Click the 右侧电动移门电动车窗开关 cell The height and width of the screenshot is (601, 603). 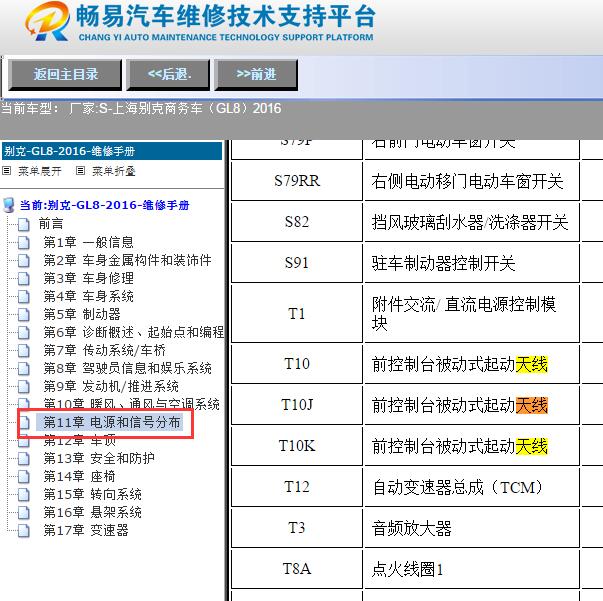coord(472,181)
